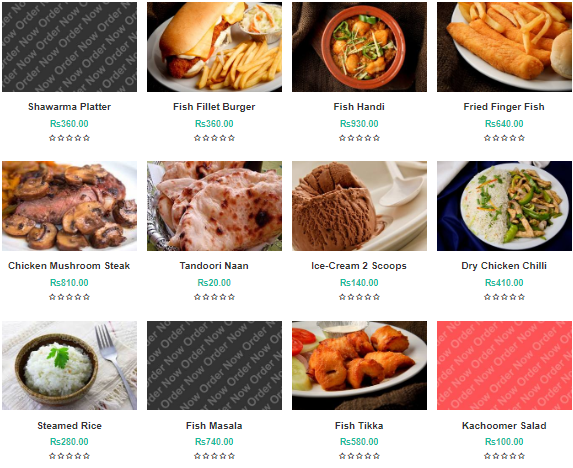
Task: Rate Fish Handi using its star rating
Action: tap(359, 138)
